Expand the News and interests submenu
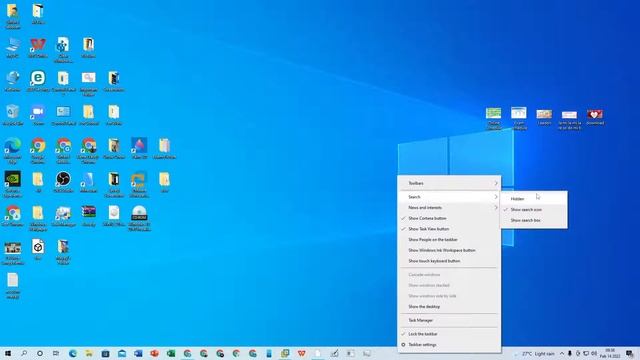This screenshot has height=360, width=640. click(x=449, y=207)
